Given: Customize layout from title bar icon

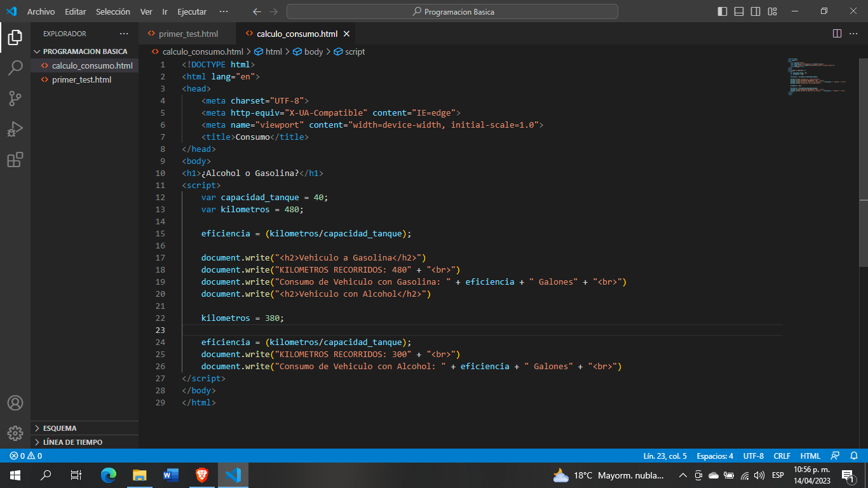Looking at the screenshot, I should pos(772,11).
